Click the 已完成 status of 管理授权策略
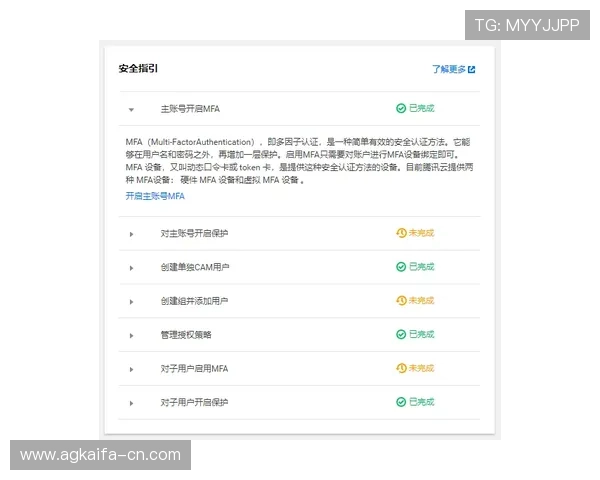This screenshot has width=600, height=480. point(422,334)
